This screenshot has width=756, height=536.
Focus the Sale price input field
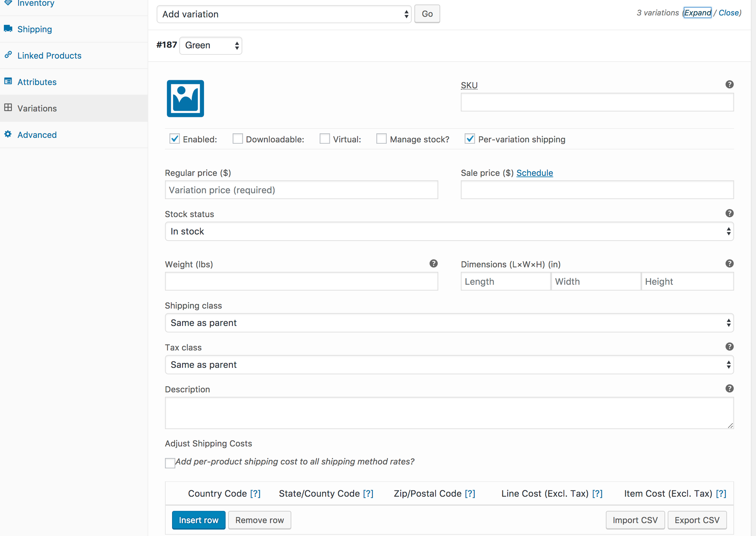597,190
